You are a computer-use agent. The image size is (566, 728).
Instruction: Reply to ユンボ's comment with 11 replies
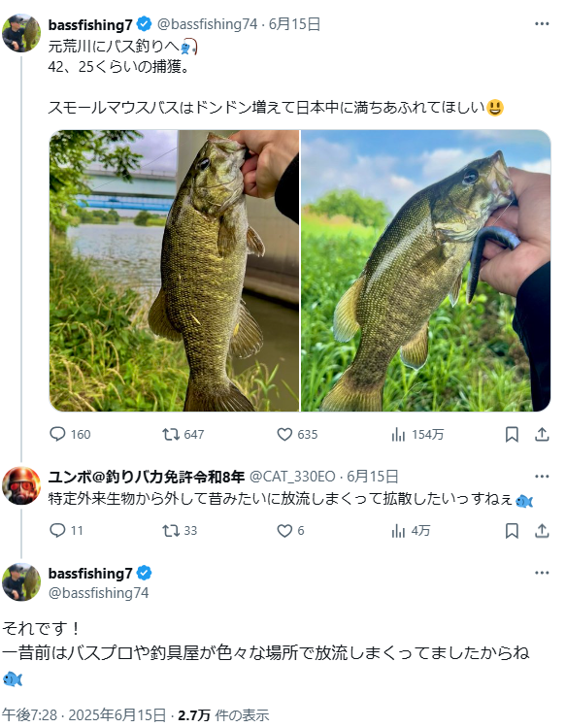tap(66, 531)
